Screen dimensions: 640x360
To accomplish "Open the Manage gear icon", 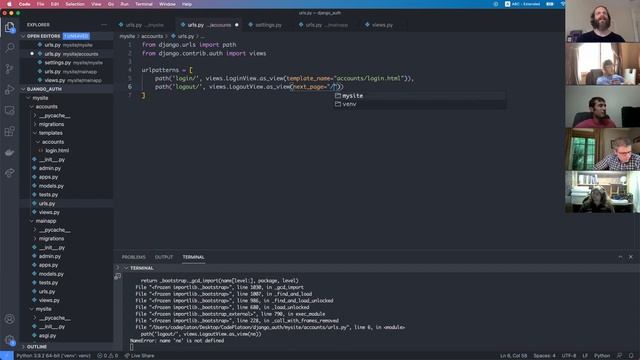I will click(9, 340).
